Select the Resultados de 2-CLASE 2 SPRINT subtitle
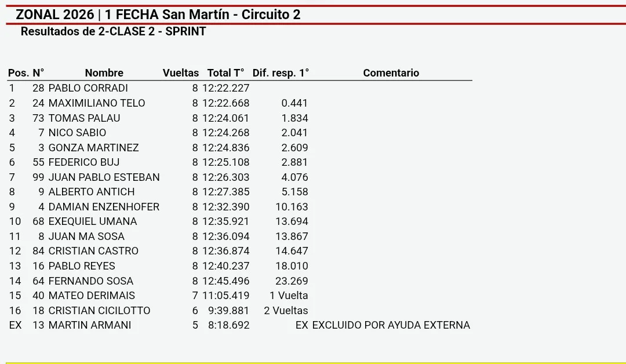Image resolution: width=626 pixels, height=364 pixels. pos(114,31)
